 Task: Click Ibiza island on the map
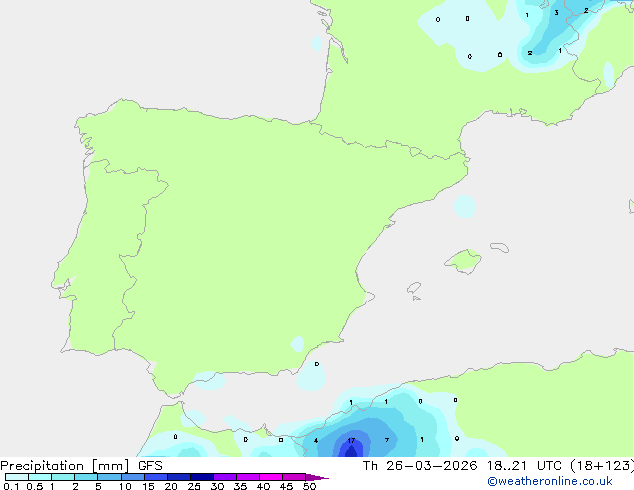tap(414, 288)
